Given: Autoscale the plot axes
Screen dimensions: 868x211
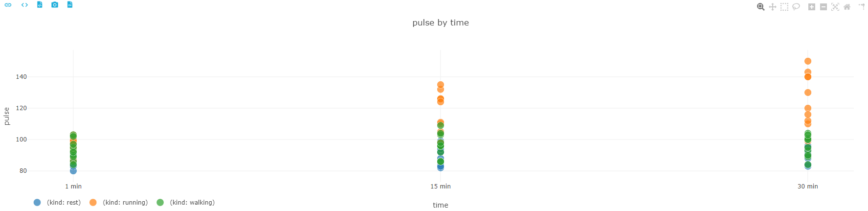Looking at the screenshot, I should [835, 7].
